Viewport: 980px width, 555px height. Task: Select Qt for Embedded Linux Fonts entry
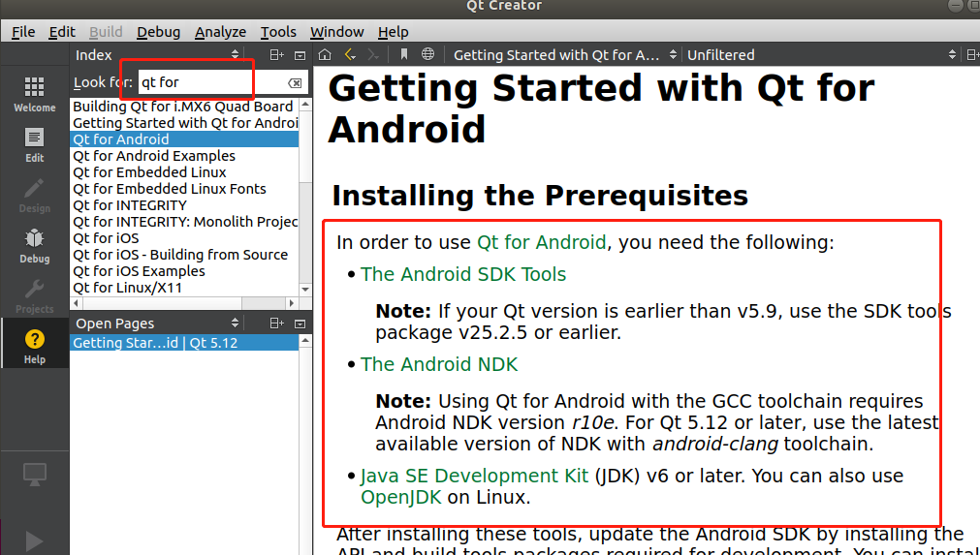[184, 189]
